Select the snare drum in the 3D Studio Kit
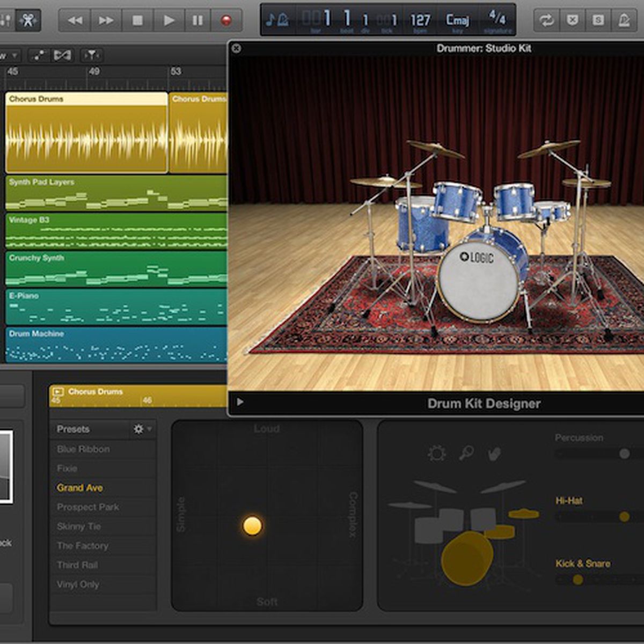644x644 pixels. 552,211
